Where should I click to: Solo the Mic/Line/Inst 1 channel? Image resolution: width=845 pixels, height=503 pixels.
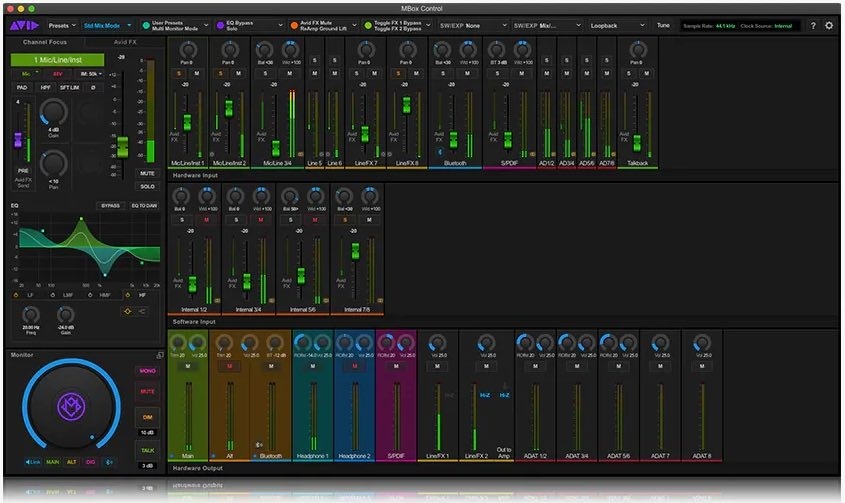coord(178,73)
